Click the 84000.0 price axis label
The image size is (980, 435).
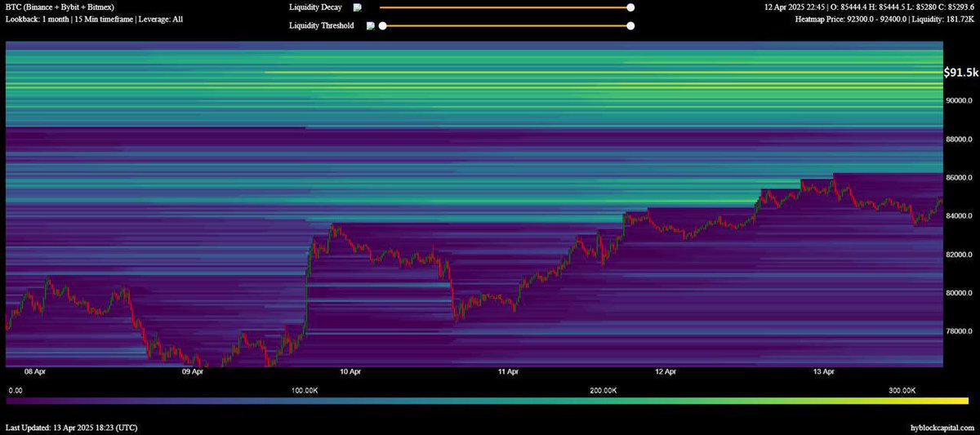click(960, 215)
